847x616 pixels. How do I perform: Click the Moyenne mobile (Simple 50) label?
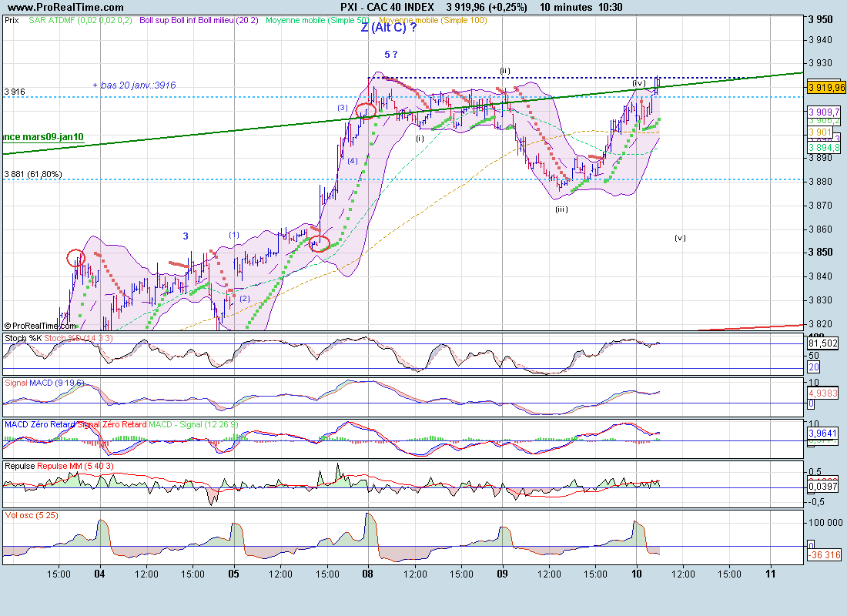(317, 21)
